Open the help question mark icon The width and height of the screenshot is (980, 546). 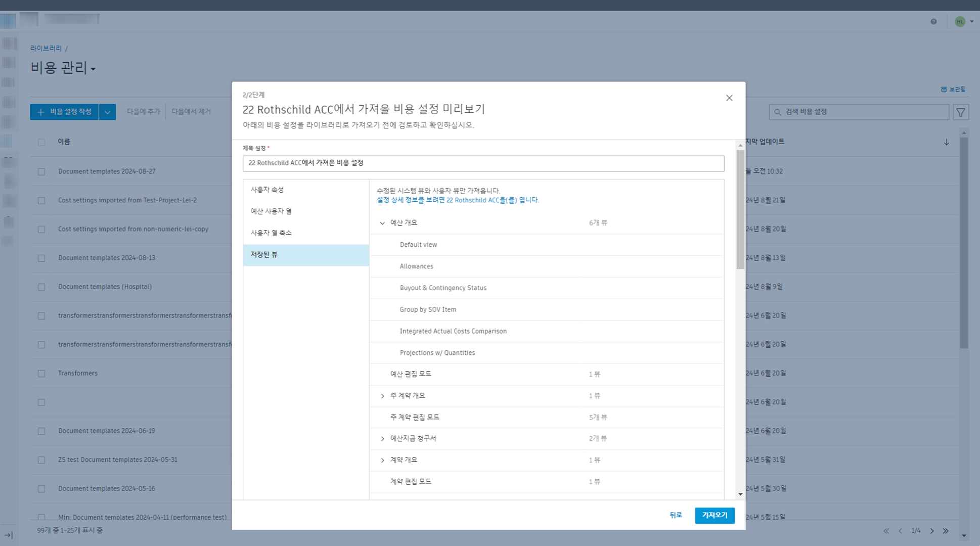(933, 22)
